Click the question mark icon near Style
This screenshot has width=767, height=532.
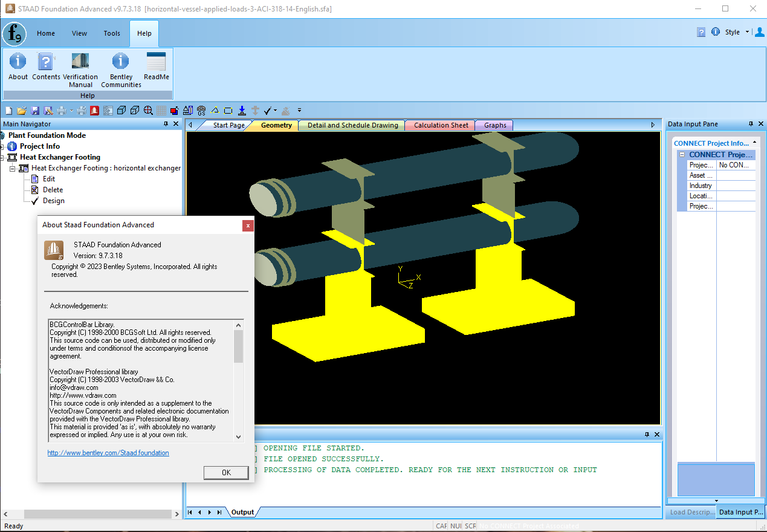(x=701, y=32)
